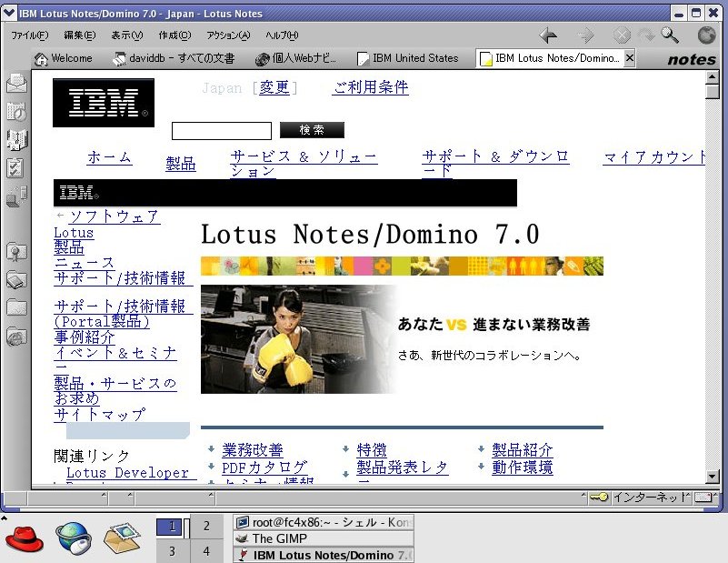Click the globe activity icon in toolbar
The image size is (728, 563).
pyautogui.click(x=706, y=35)
